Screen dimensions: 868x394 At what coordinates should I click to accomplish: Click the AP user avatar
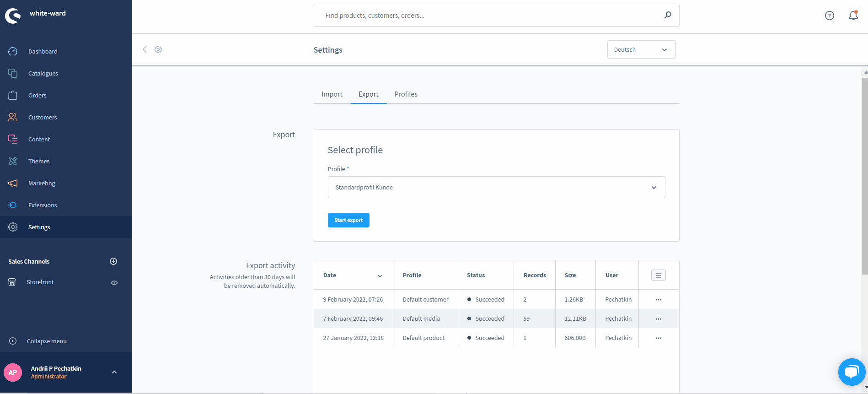tap(13, 372)
